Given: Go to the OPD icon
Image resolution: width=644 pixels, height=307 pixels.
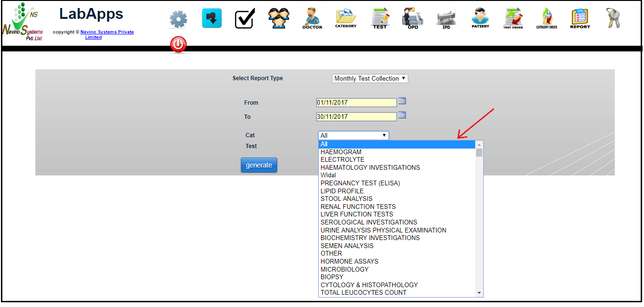Looking at the screenshot, I should [x=413, y=18].
